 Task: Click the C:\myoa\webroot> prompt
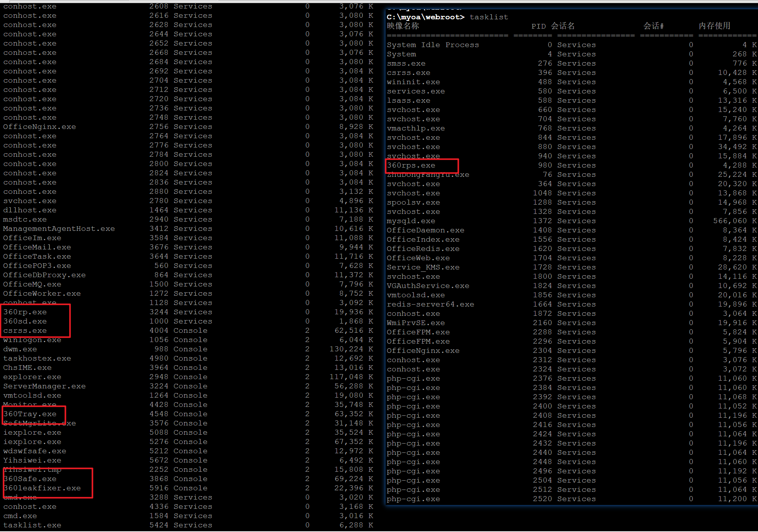coord(425,17)
